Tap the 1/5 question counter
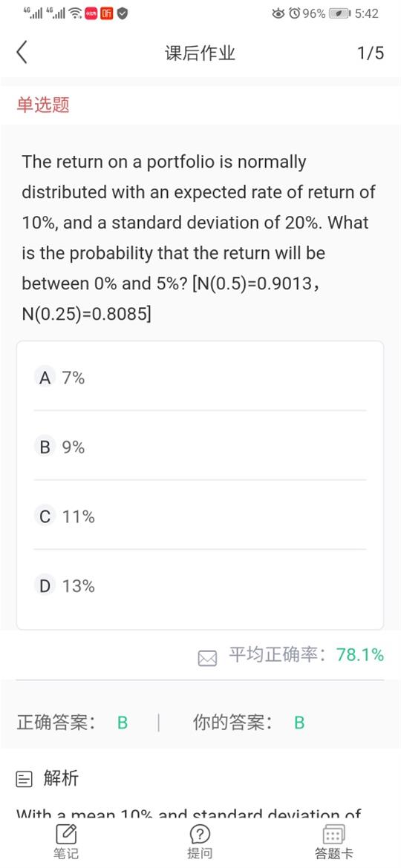This screenshot has height=868, width=401. [x=371, y=53]
